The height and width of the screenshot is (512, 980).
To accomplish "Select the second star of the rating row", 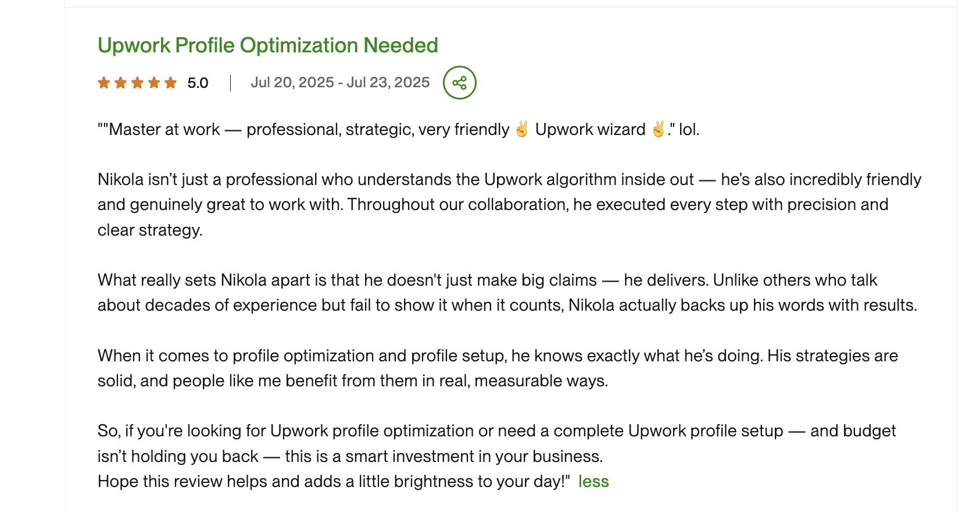I will coord(121,83).
